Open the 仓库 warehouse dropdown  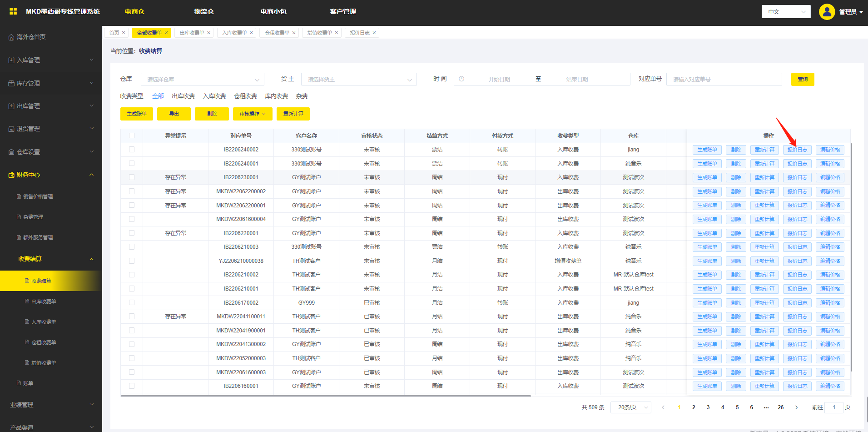[x=202, y=80]
